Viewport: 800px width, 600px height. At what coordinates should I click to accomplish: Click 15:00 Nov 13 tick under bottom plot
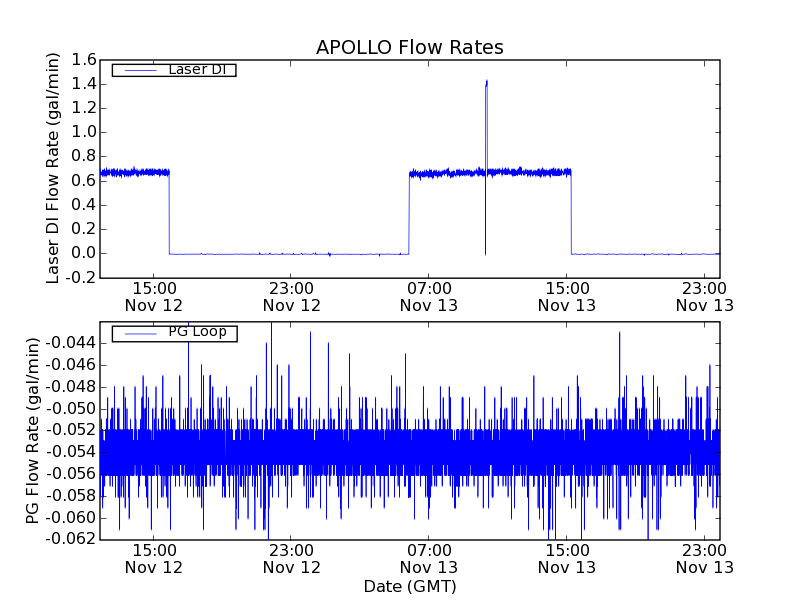567,558
